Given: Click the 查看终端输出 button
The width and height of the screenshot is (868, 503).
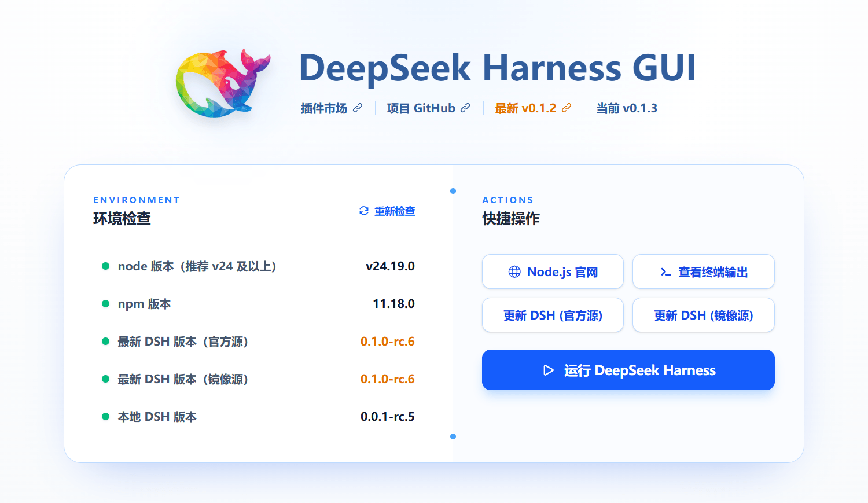Looking at the screenshot, I should [704, 271].
